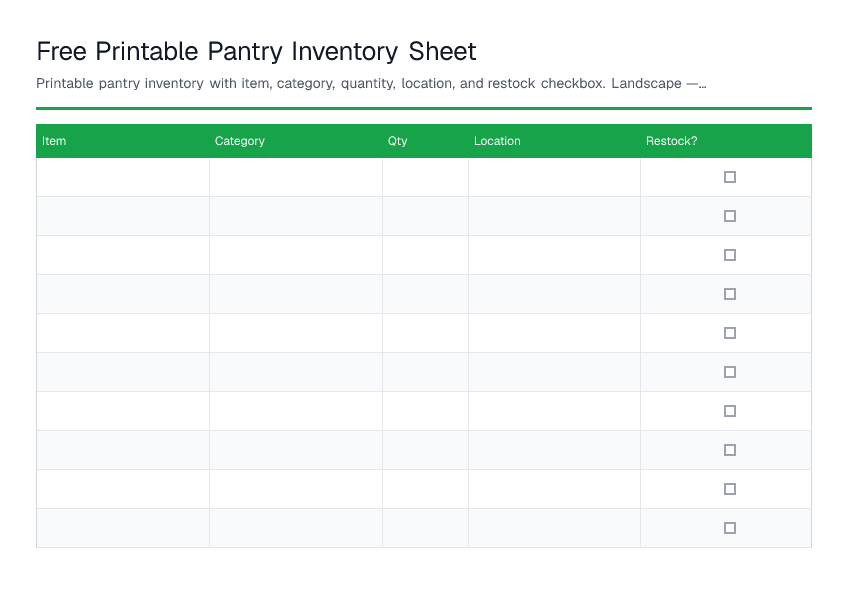This screenshot has height=600, width=848.
Task: Click the "Item" column header
Action: coord(123,141)
